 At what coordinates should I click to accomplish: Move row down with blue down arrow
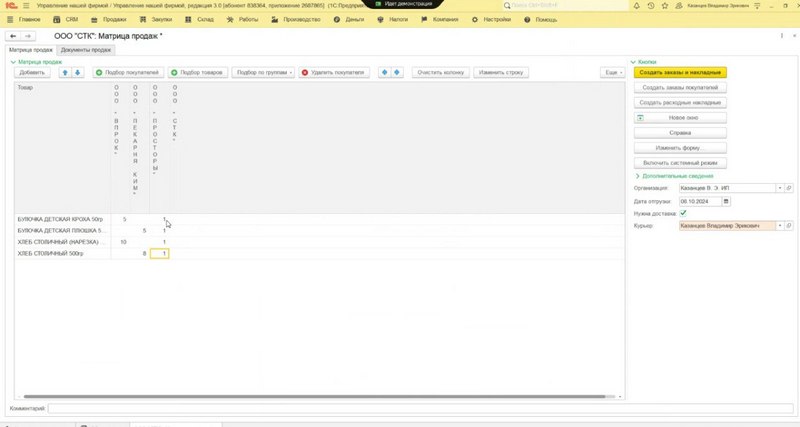tap(78, 72)
